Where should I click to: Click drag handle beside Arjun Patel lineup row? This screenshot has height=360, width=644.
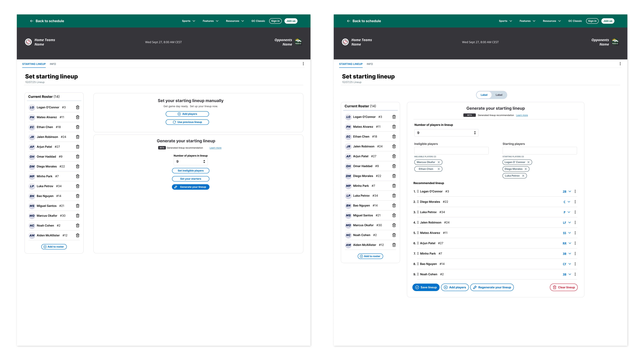point(418,243)
